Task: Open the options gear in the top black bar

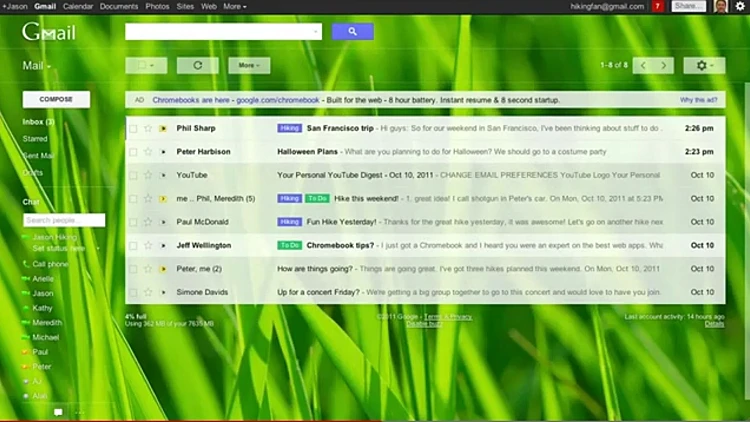Action: coord(740,6)
